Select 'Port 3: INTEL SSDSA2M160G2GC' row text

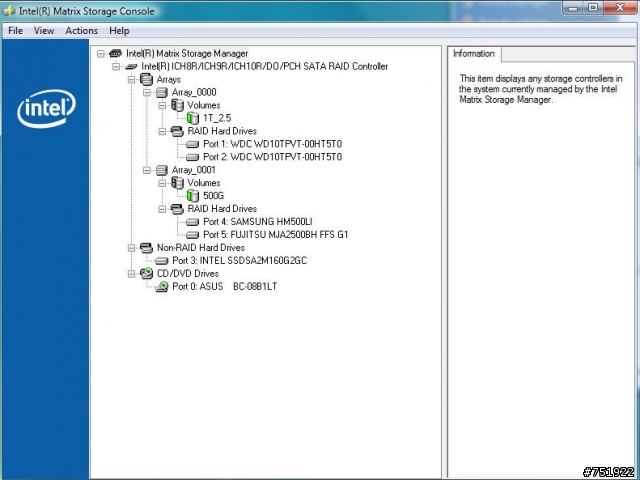point(240,260)
